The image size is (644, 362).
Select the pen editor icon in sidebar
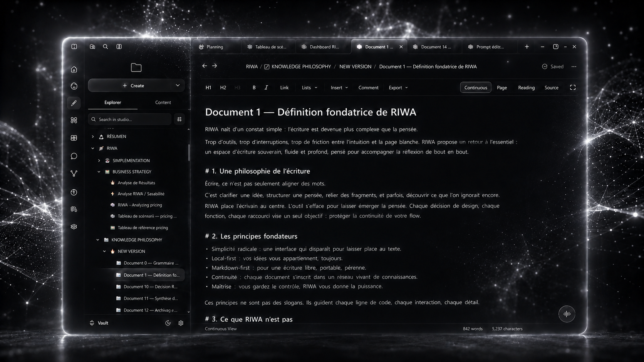74,103
